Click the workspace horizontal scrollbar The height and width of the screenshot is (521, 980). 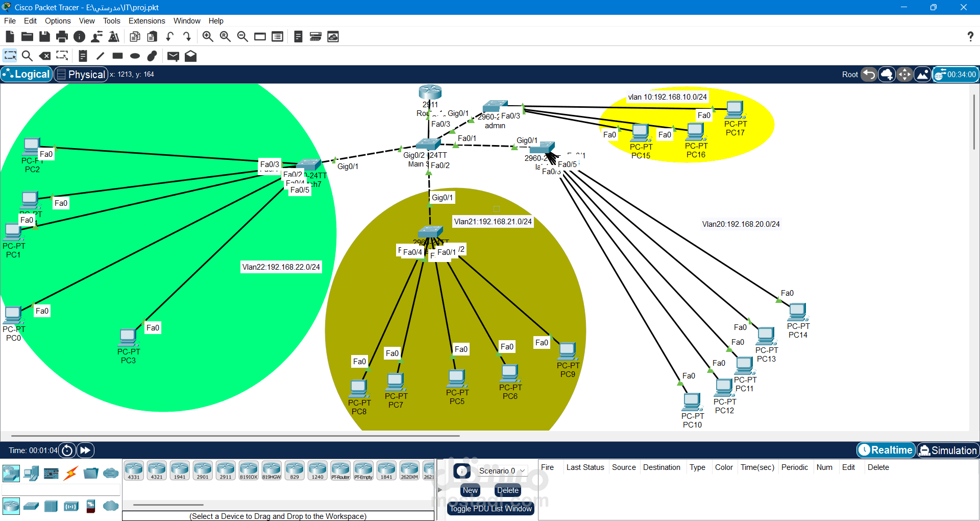tap(235, 436)
